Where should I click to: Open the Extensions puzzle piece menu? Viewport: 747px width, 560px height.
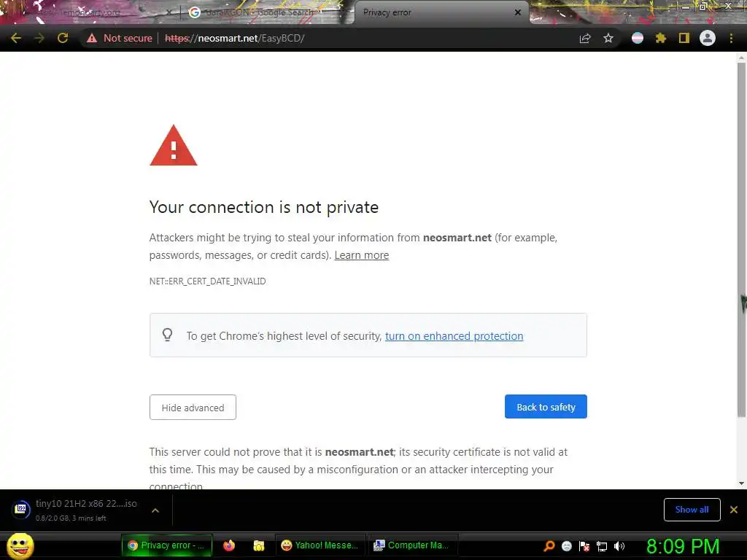[x=661, y=38]
